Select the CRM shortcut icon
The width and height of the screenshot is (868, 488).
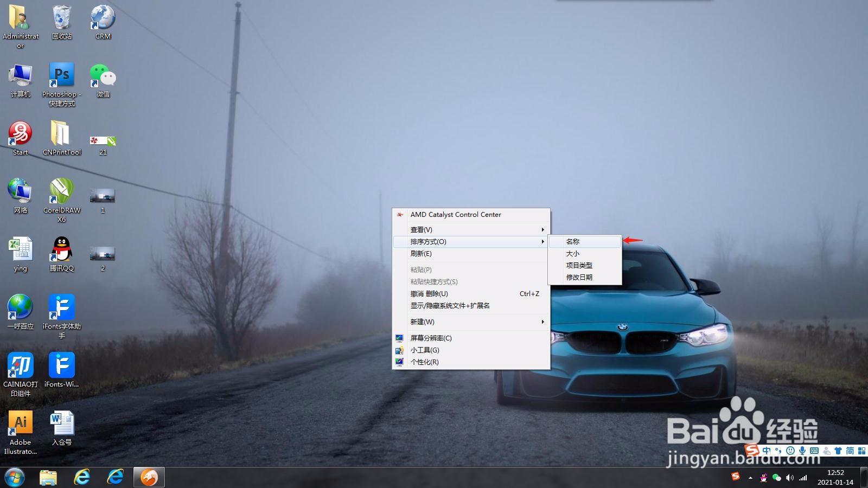(x=103, y=18)
